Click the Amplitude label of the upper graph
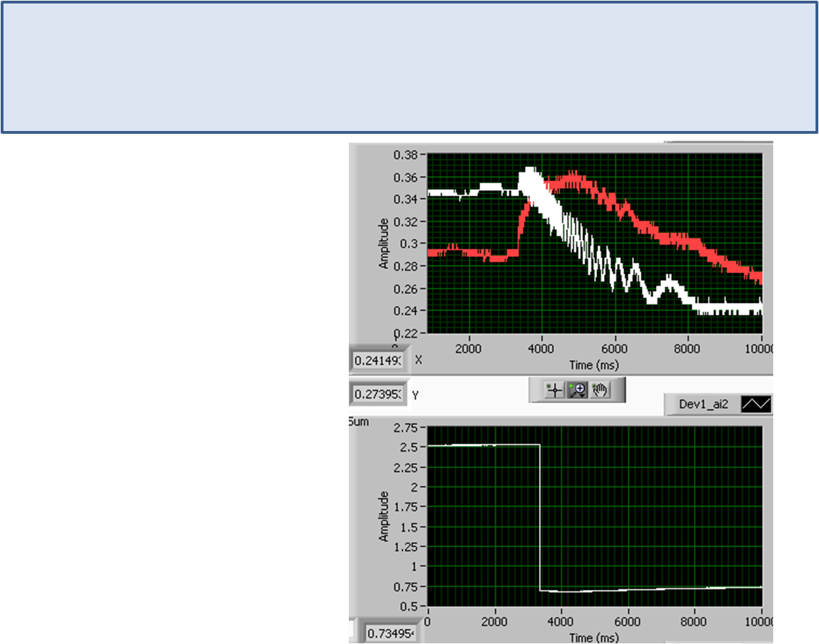 [383, 243]
